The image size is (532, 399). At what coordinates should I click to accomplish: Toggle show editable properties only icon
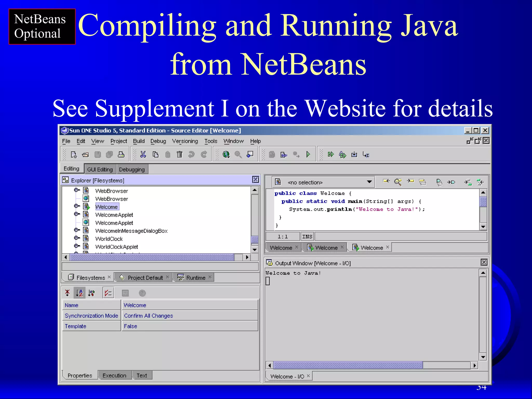[108, 293]
